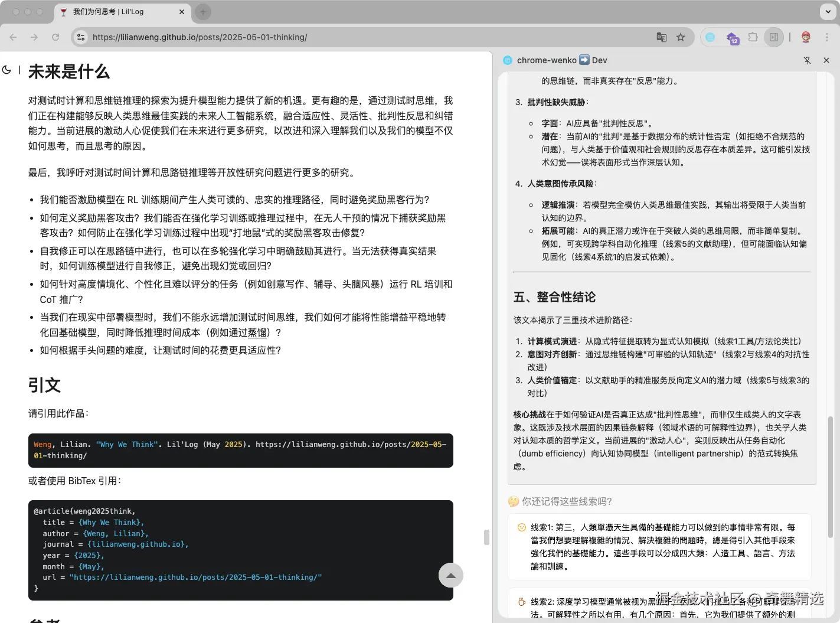Reload the current page
Image resolution: width=840 pixels, height=623 pixels.
(55, 37)
